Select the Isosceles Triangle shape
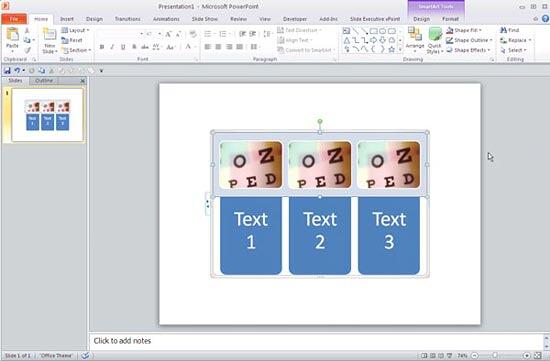 point(347,40)
